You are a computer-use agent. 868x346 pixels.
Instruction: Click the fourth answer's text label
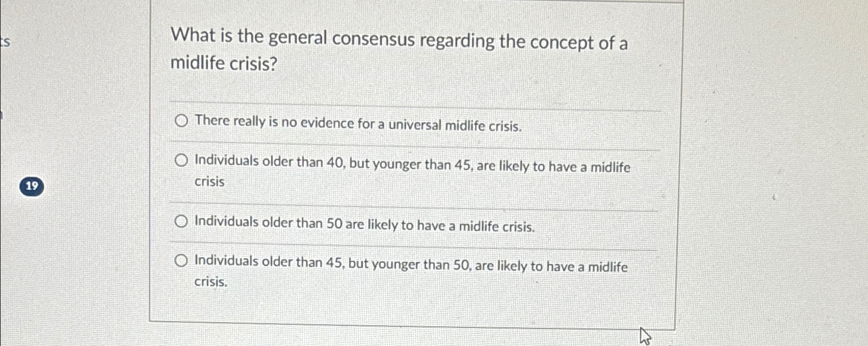(410, 265)
